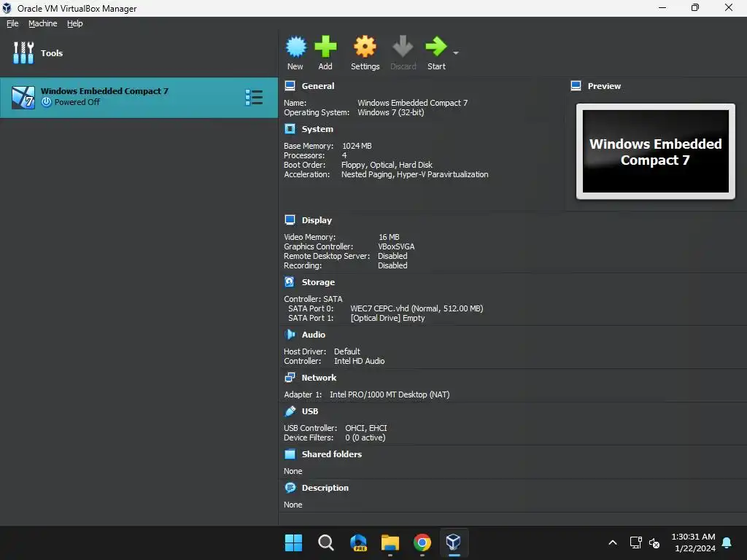747x560 pixels.
Task: Click the Windows 7 (32-bit) operating system value
Action: pyautogui.click(x=391, y=112)
